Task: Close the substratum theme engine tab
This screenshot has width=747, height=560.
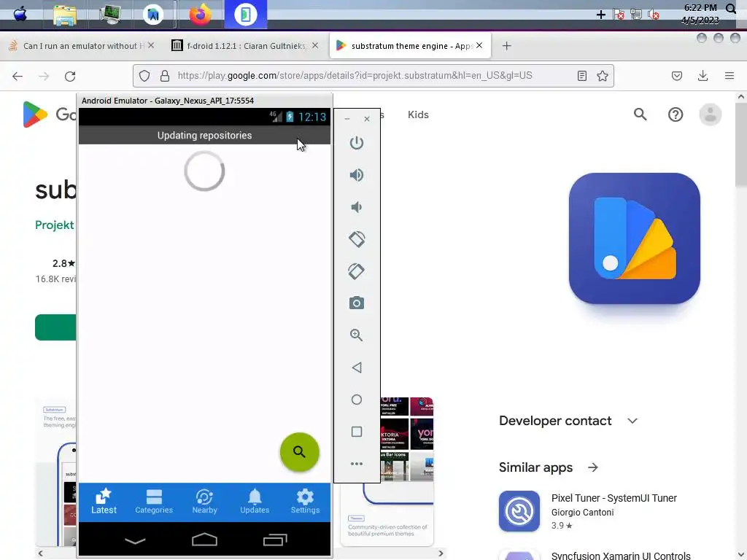Action: [479, 45]
